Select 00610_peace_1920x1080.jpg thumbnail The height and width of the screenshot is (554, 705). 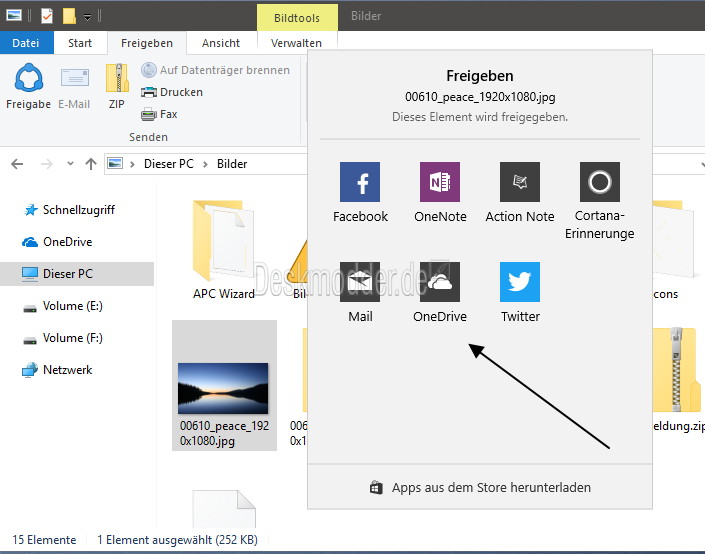pyautogui.click(x=224, y=386)
